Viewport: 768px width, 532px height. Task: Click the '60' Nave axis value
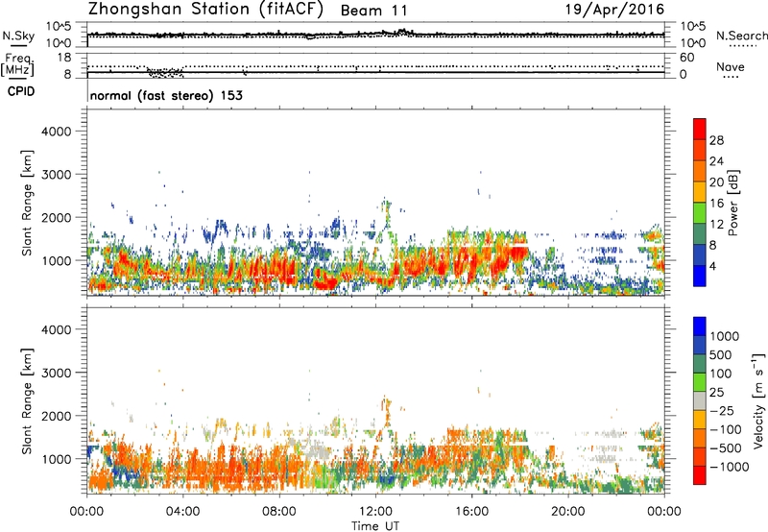686,58
